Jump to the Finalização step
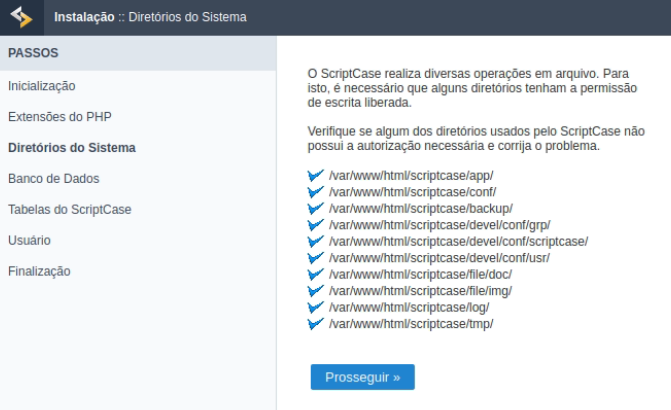The height and width of the screenshot is (410, 671). pos(40,272)
